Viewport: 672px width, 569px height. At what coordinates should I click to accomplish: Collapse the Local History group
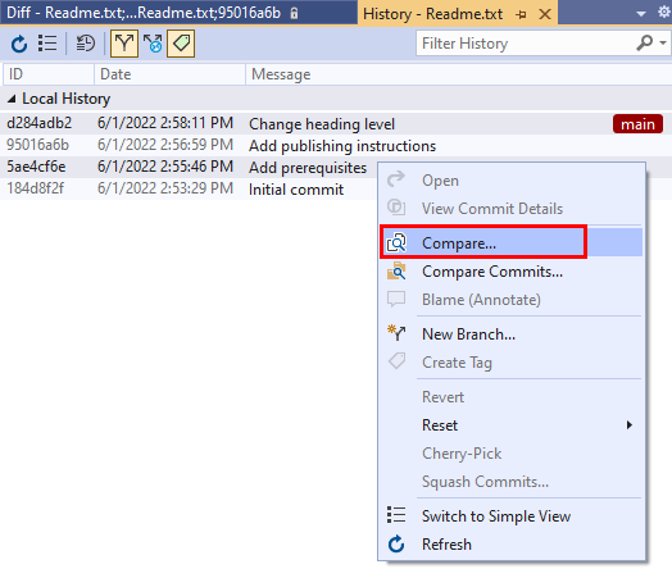pos(11,99)
